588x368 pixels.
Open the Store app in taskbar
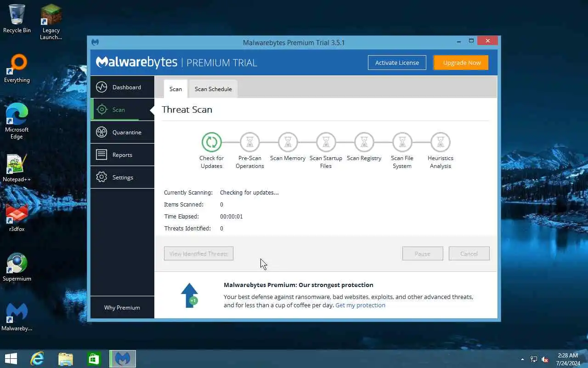tap(94, 359)
